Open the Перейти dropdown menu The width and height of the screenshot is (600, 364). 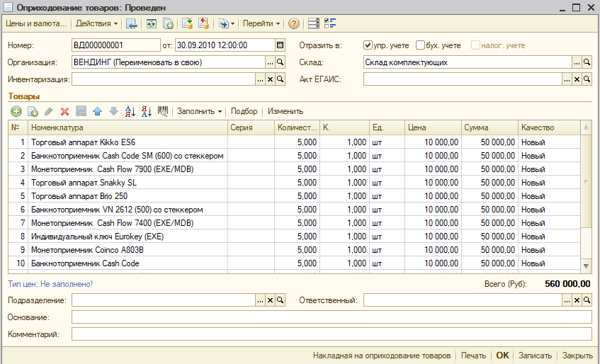(261, 23)
